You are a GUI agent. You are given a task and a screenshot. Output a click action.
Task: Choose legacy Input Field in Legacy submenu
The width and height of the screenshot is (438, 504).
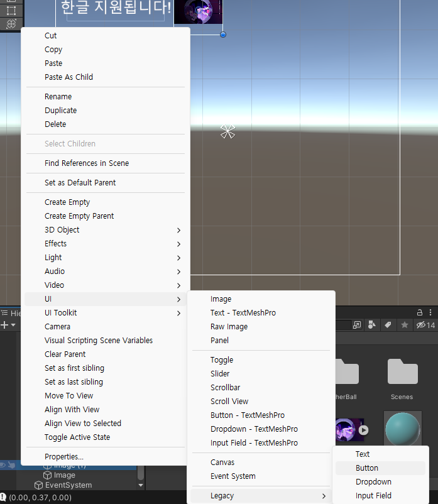pyautogui.click(x=380, y=496)
